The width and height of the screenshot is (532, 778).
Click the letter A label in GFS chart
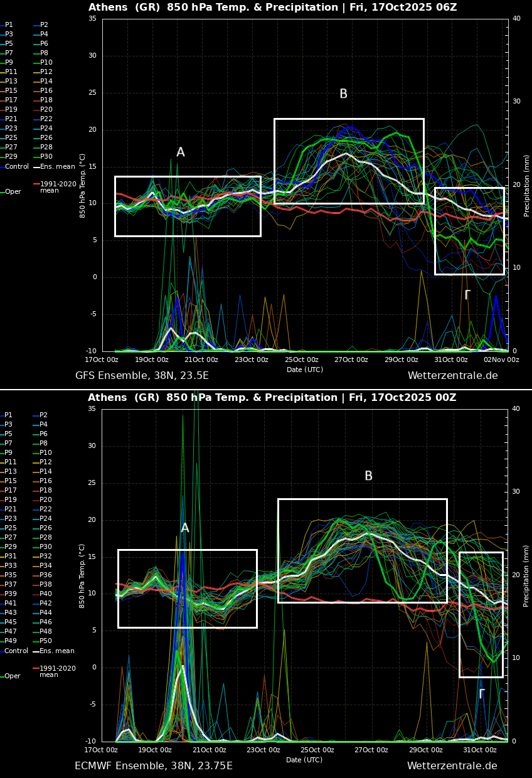click(x=181, y=152)
